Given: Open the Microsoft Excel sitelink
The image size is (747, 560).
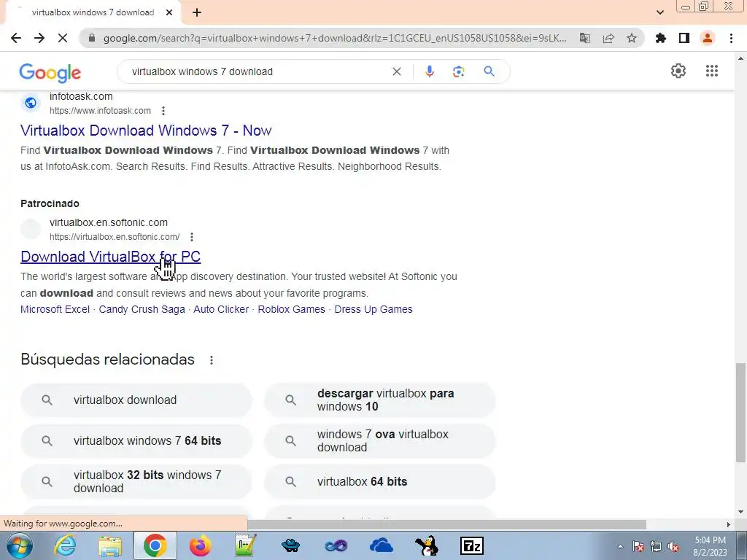Looking at the screenshot, I should click(x=55, y=309).
